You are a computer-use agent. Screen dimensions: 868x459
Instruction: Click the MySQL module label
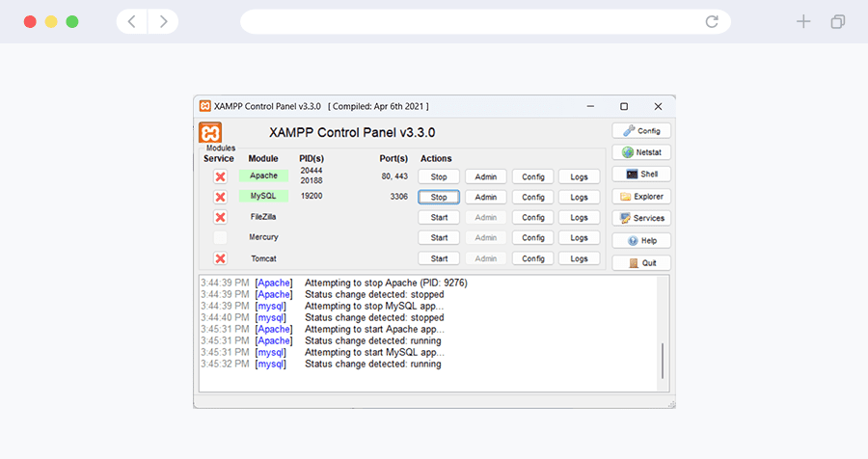263,196
